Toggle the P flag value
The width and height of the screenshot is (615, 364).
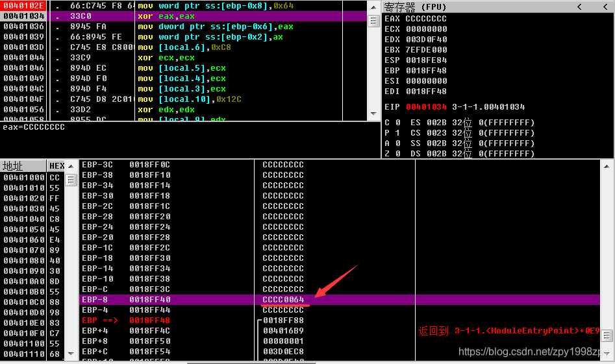397,133
